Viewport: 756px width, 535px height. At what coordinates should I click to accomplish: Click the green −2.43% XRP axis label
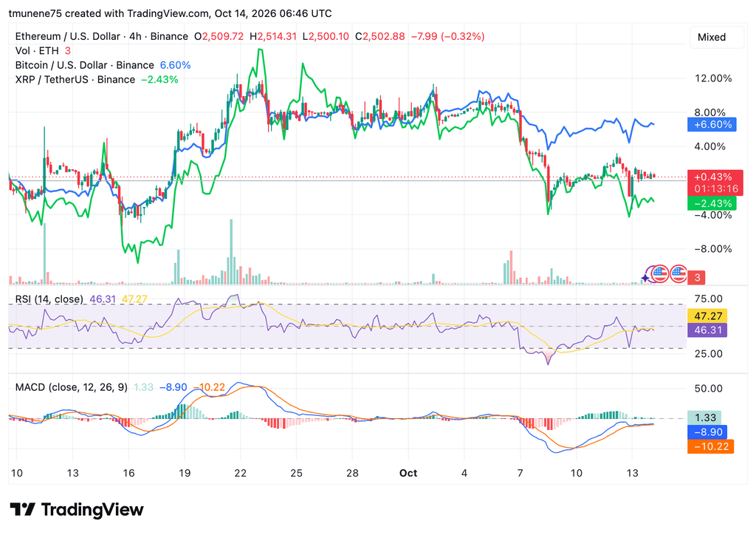[x=712, y=203]
